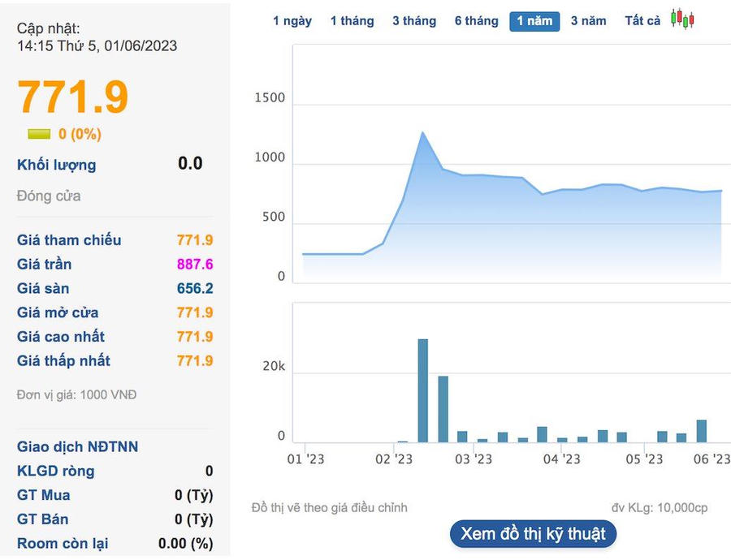Image resolution: width=731 pixels, height=560 pixels.
Task: Click the tallest volume bar in the volume chart
Action: (x=422, y=390)
